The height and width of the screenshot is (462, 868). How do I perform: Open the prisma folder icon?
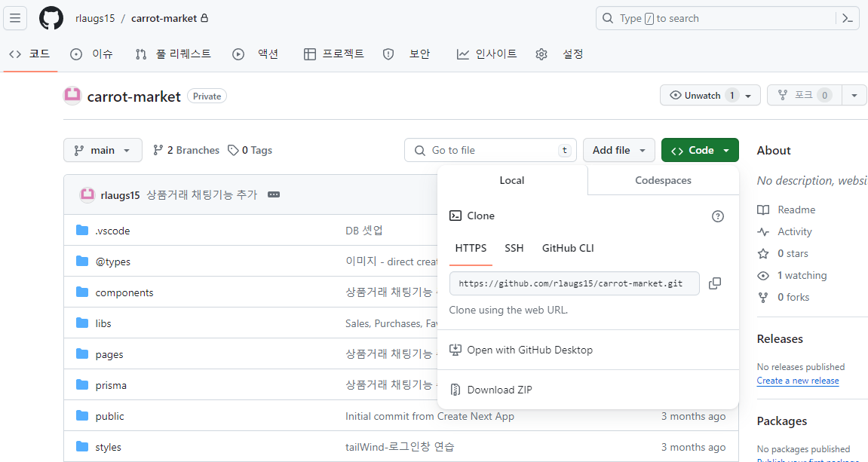[82, 385]
